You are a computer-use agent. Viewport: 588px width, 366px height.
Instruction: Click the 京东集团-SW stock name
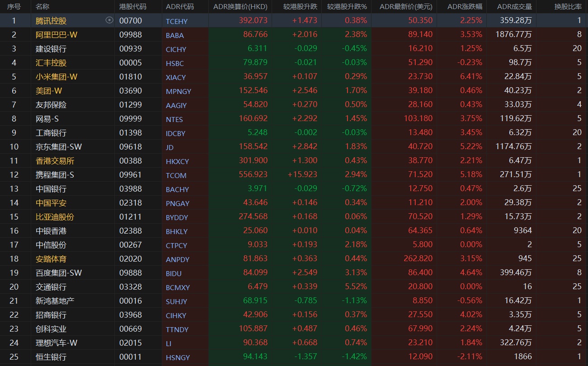[x=59, y=147]
